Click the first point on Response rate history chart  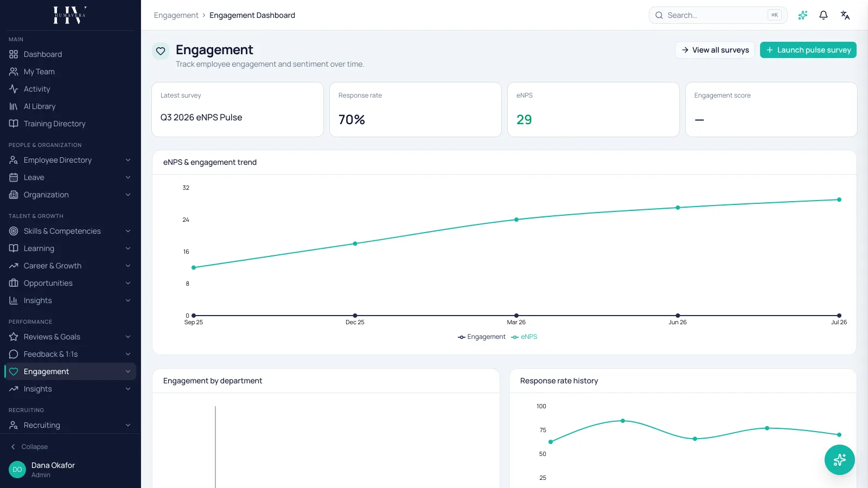551,442
